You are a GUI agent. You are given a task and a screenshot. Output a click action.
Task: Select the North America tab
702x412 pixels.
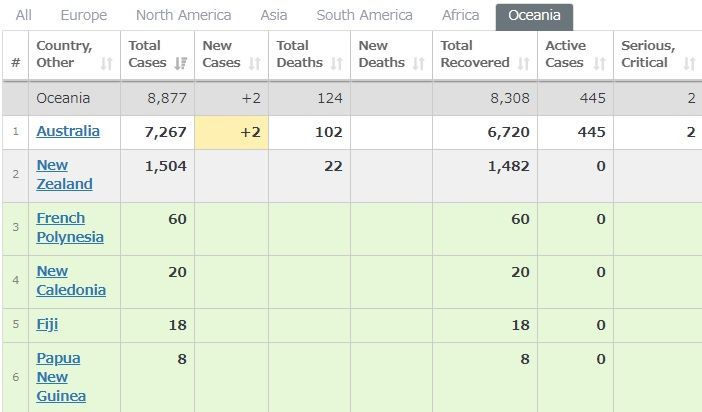pyautogui.click(x=183, y=15)
